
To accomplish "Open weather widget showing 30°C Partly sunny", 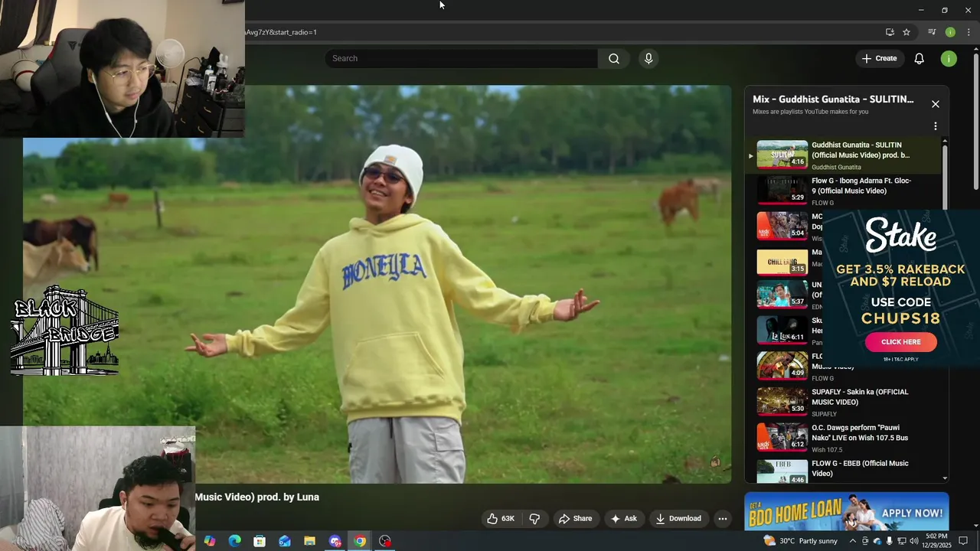I will coord(801,541).
